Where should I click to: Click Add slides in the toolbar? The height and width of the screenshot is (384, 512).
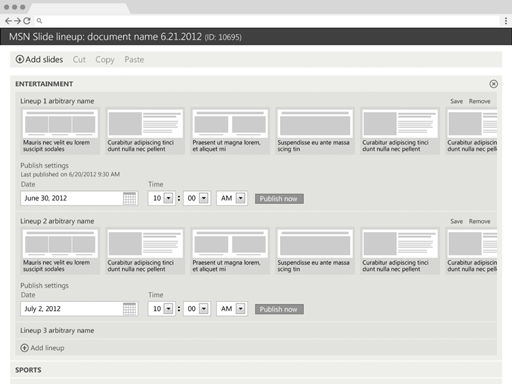click(39, 59)
